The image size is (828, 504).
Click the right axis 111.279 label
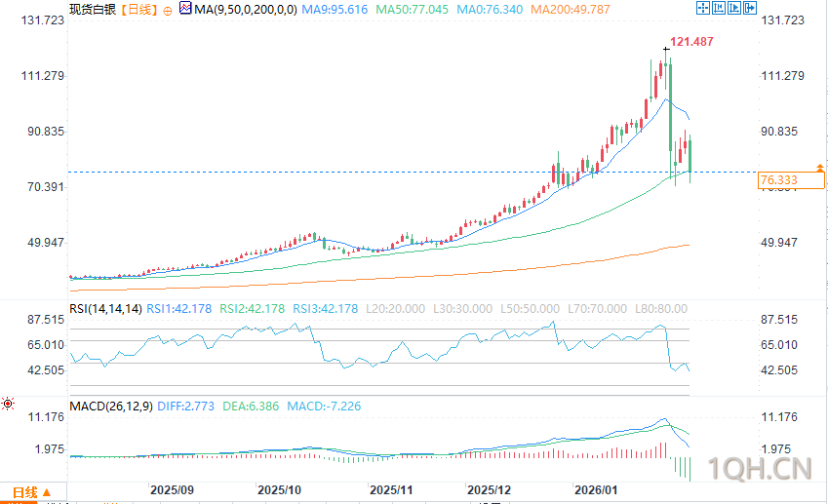(x=782, y=76)
